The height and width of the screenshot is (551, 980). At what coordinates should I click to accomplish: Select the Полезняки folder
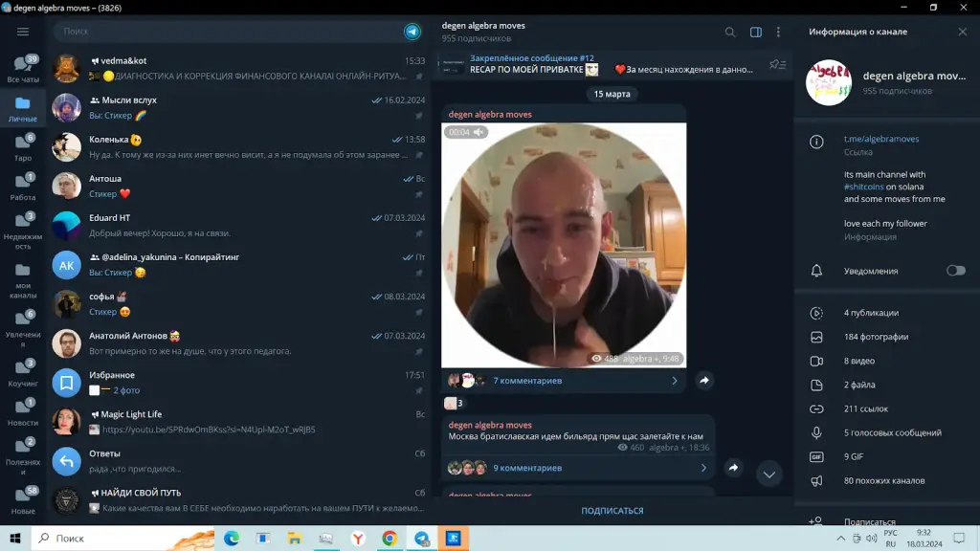click(23, 456)
